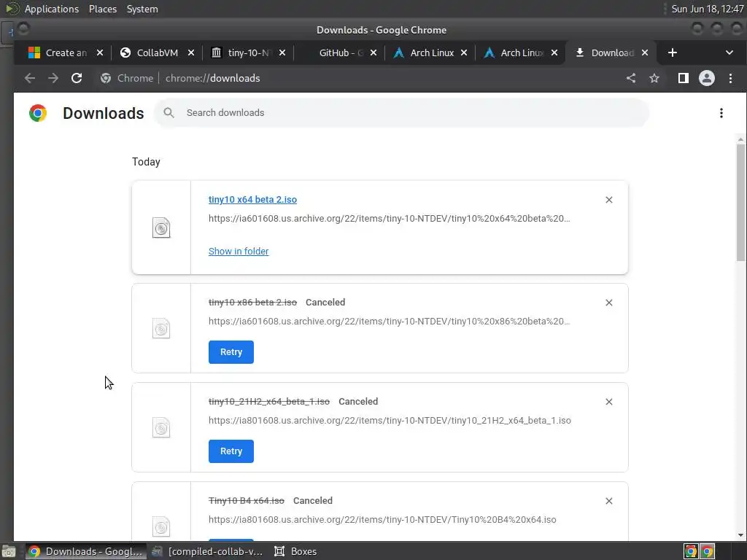Click the Chrome logo next to Downloads
This screenshot has height=560, width=747.
click(38, 113)
